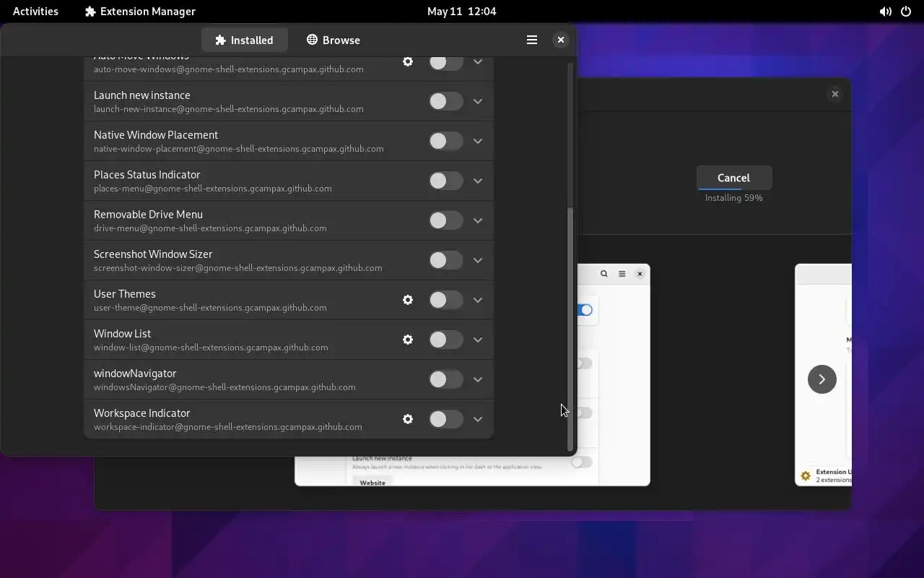Viewport: 924px width, 578px height.
Task: Click the extensions list vertical scrollbar
Action: click(570, 329)
